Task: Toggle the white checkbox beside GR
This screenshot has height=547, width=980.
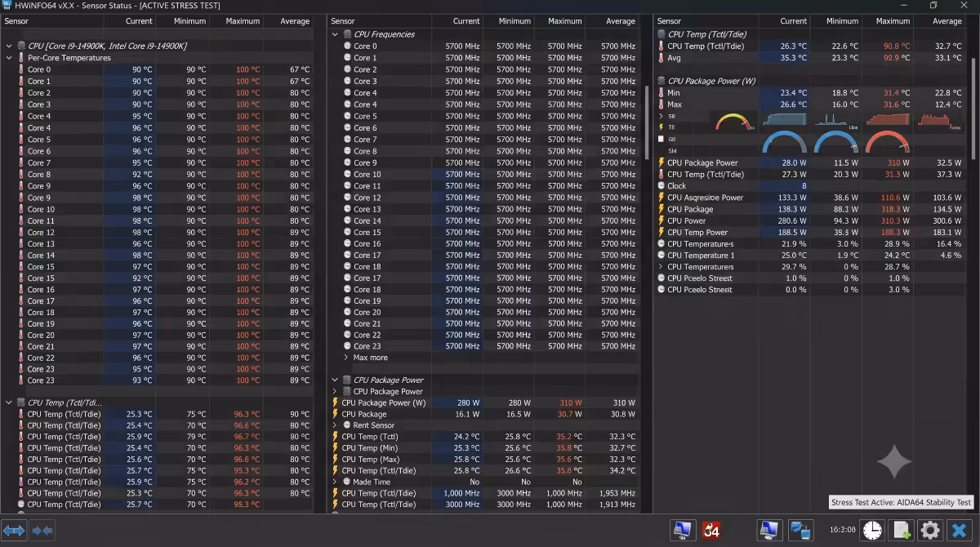Action: pyautogui.click(x=661, y=140)
